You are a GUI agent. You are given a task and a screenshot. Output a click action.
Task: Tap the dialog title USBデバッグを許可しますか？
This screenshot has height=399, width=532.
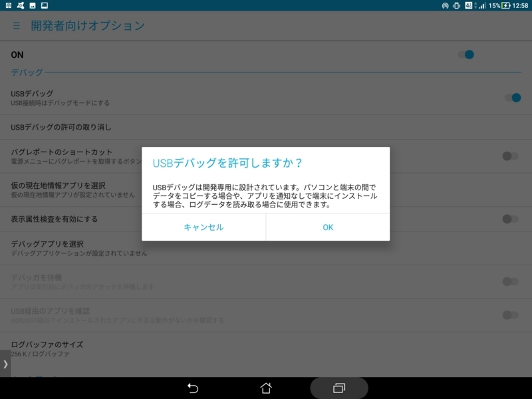point(227,163)
